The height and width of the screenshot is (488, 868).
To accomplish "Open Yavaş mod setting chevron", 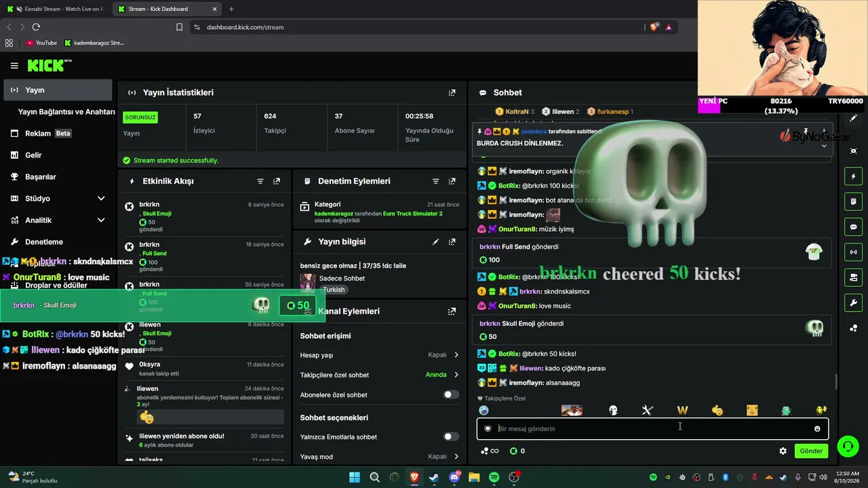I will tap(456, 457).
